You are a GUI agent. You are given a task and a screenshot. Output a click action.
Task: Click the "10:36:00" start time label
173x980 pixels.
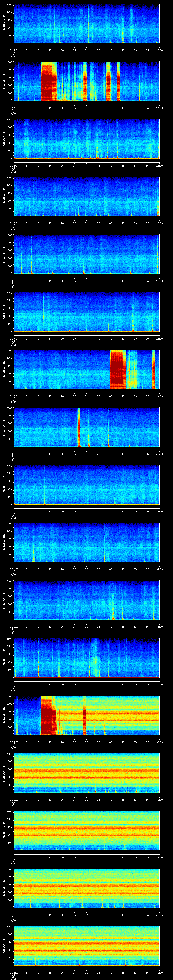tap(13, 857)
